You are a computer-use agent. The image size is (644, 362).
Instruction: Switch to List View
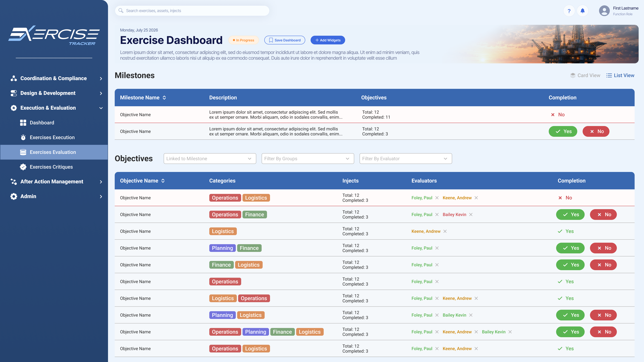(x=620, y=75)
